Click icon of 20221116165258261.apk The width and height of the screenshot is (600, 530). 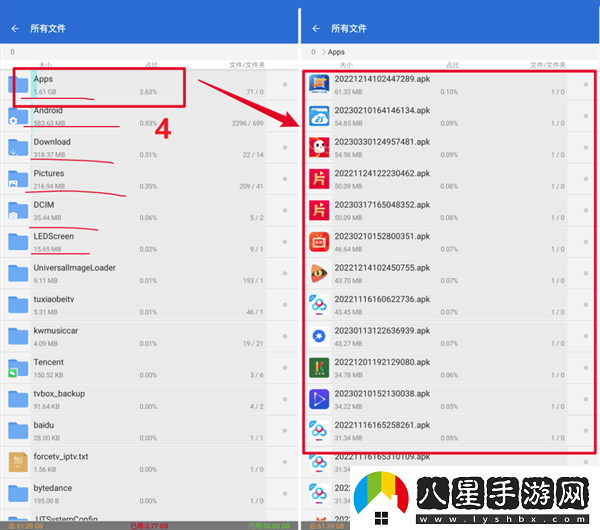[x=319, y=431]
